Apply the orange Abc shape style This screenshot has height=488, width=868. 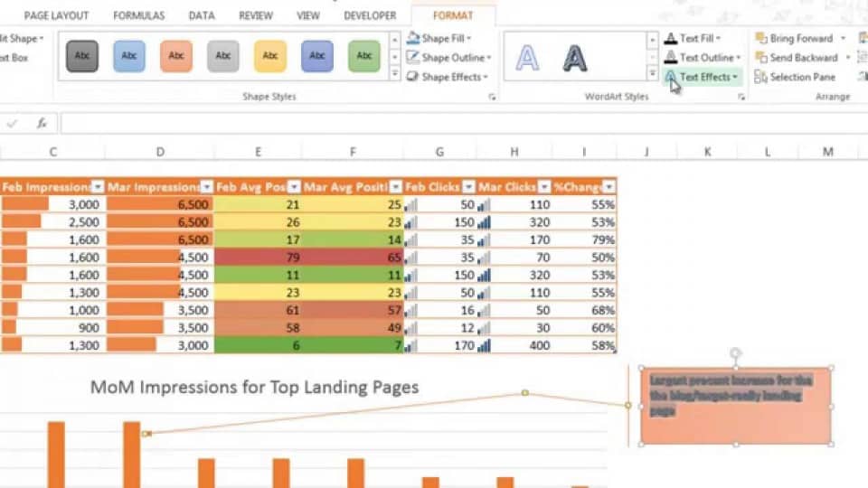click(x=176, y=56)
